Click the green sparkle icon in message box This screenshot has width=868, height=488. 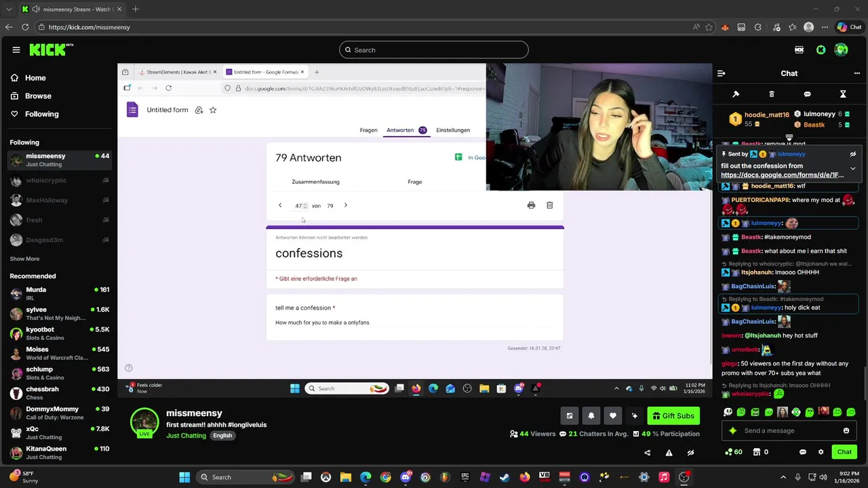pyautogui.click(x=732, y=430)
